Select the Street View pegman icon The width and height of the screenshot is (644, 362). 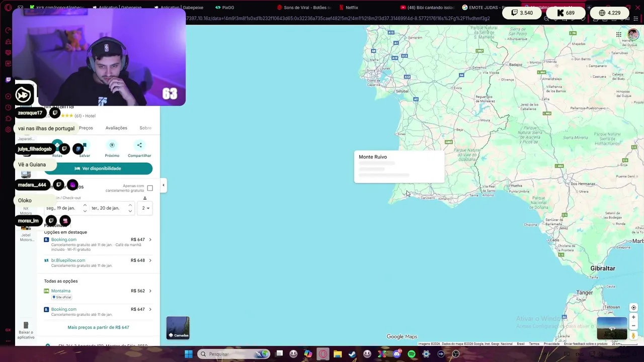point(633,335)
